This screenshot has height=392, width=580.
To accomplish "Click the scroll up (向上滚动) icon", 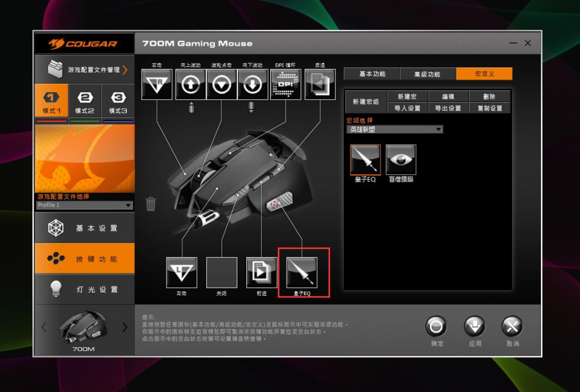I will pos(190,84).
